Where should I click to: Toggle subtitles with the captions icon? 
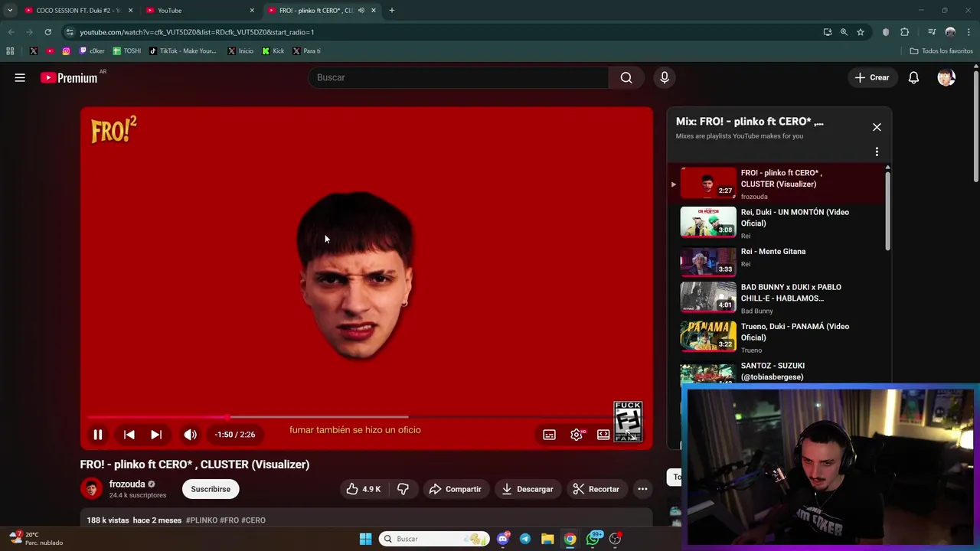click(x=549, y=435)
